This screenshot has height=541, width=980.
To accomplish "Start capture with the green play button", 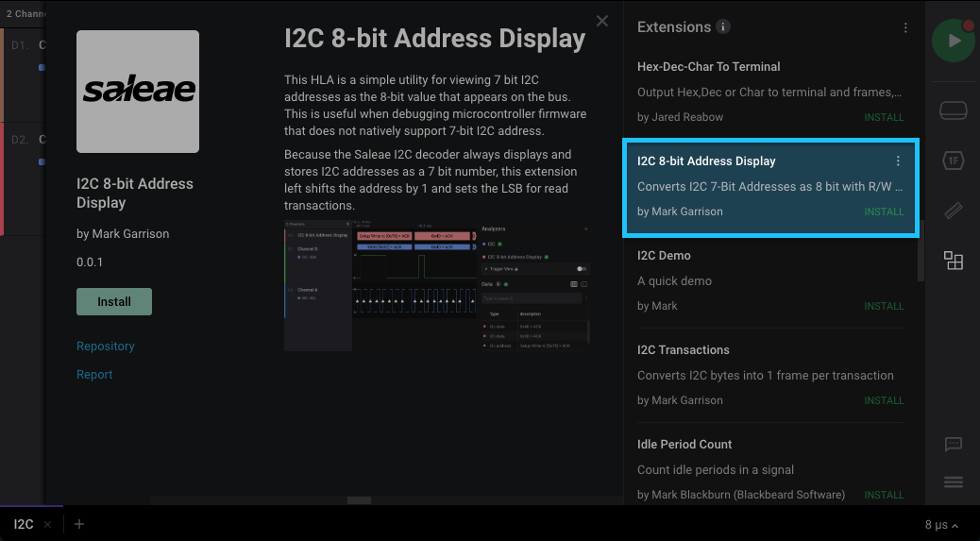I will 954,42.
